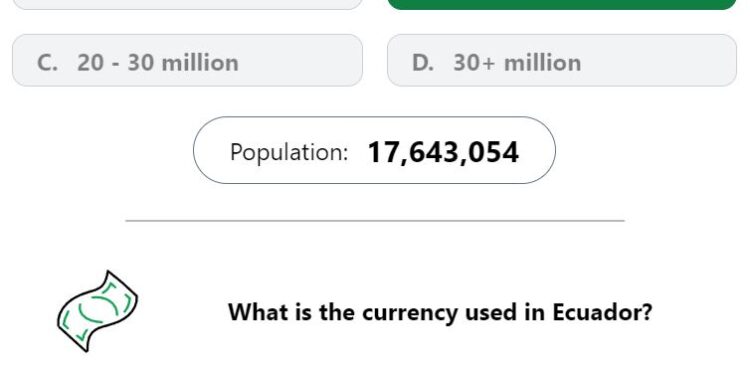Click the empty right side of the option D box

point(660,60)
